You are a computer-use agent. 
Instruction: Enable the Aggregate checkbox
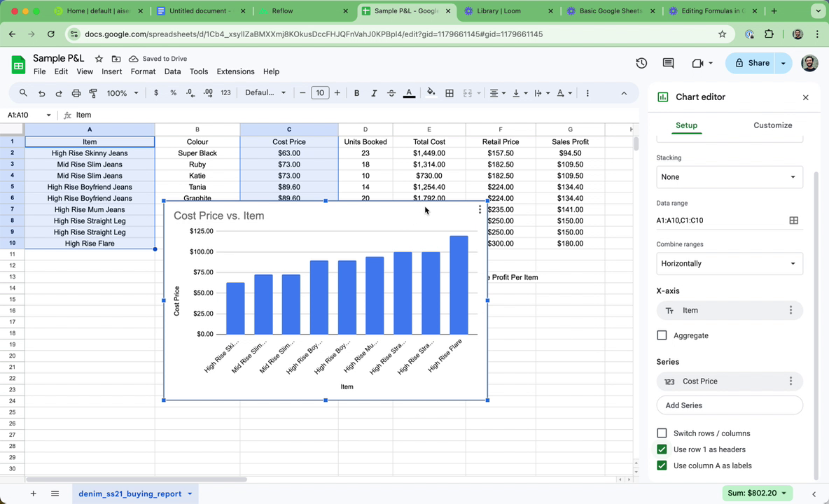(x=662, y=335)
